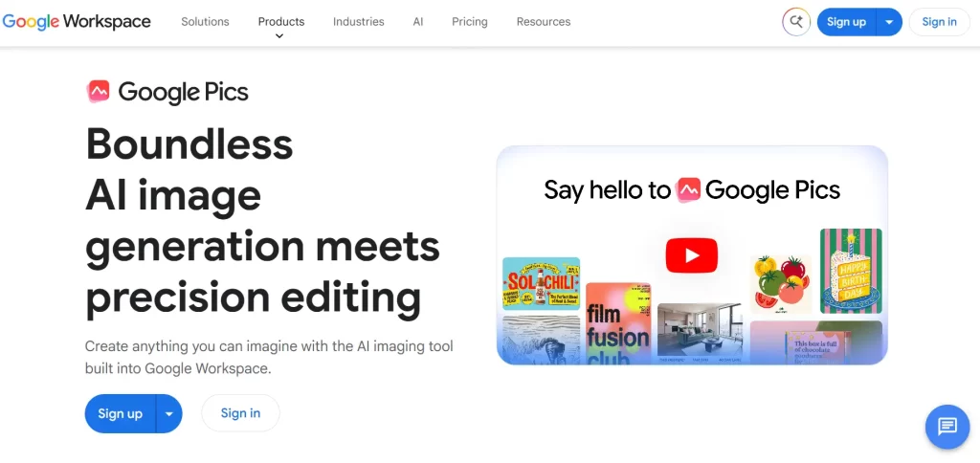Click the hero Sign up button
The width and height of the screenshot is (980, 463).
click(120, 413)
